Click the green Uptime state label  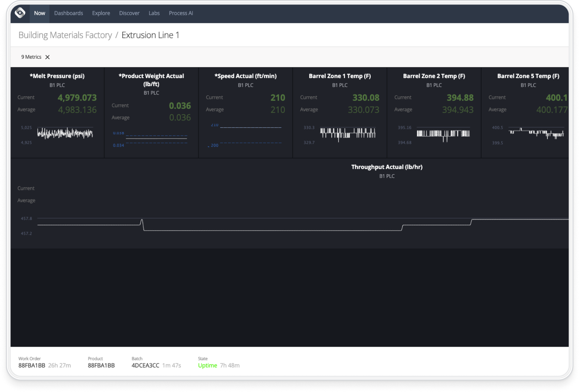click(208, 365)
